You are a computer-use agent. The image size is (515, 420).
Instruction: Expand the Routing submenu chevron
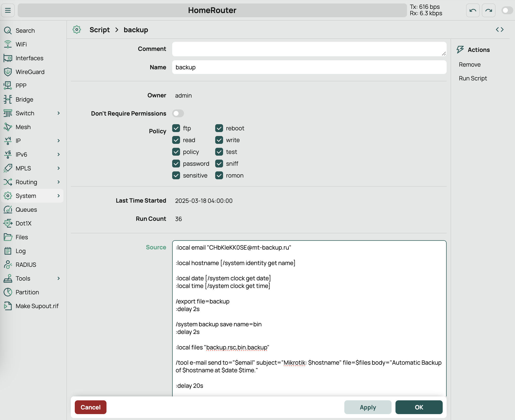[59, 182]
